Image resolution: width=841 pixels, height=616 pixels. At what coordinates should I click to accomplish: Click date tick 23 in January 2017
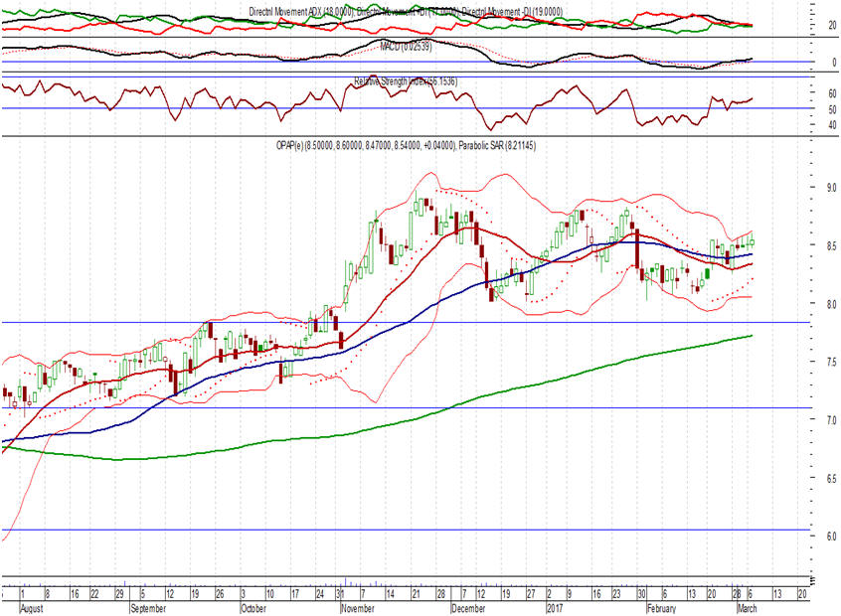tap(616, 594)
